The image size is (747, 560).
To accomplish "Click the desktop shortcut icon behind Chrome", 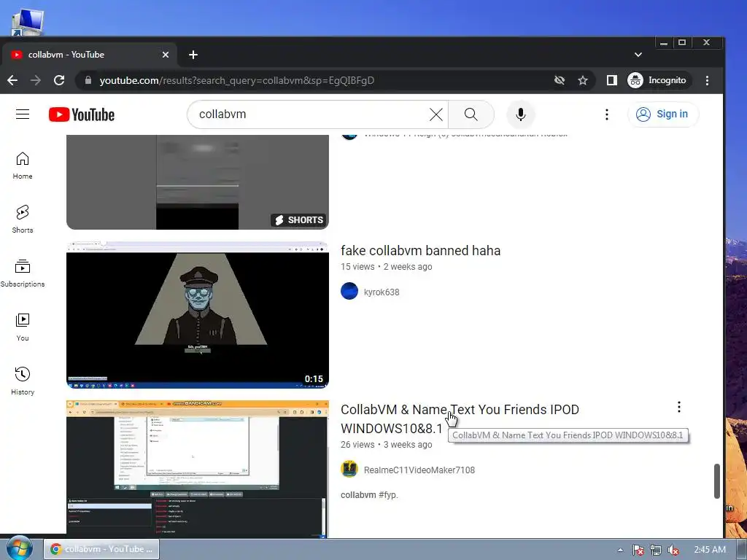I will click(x=27, y=21).
